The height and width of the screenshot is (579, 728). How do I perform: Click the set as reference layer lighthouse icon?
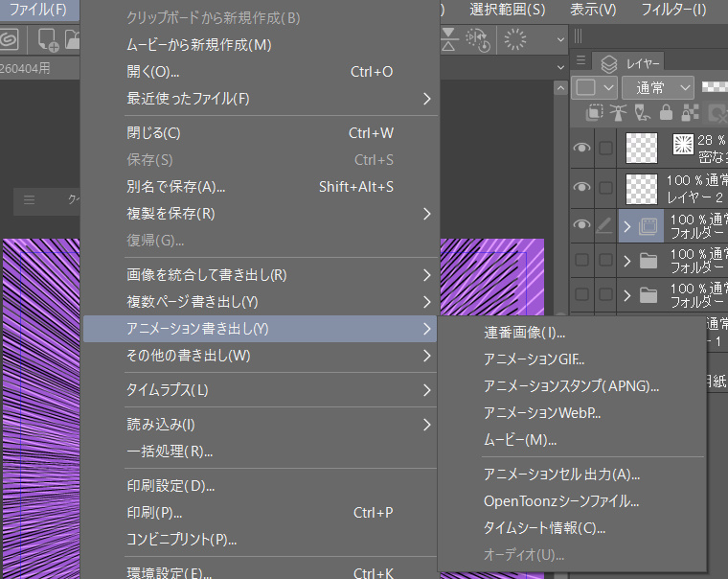618,113
